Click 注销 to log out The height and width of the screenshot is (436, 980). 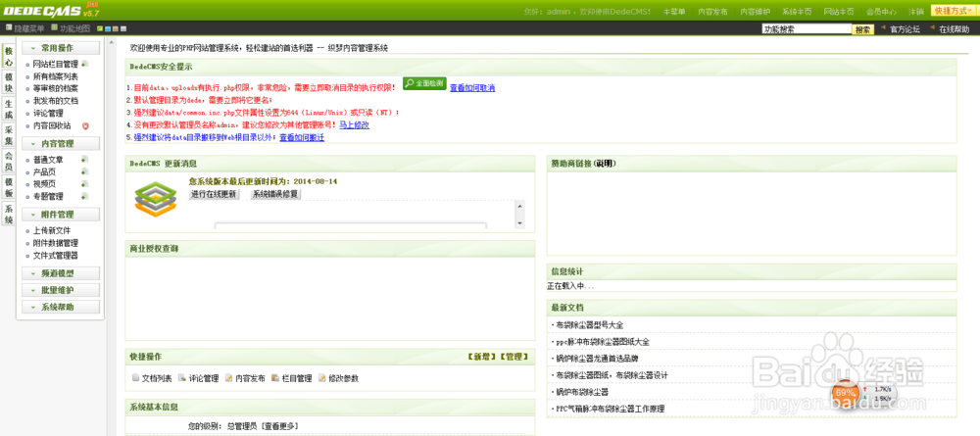pos(916,12)
